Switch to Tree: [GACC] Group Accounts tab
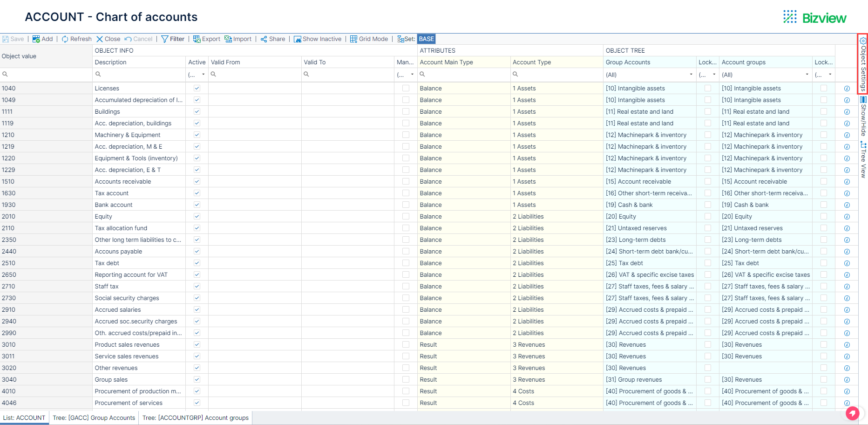 coord(94,418)
